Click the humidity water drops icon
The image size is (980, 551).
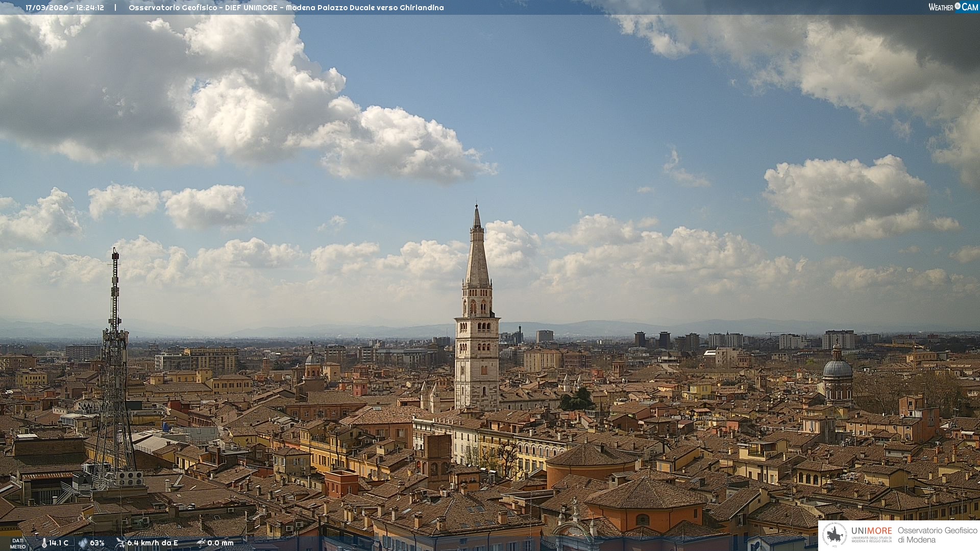pyautogui.click(x=83, y=543)
